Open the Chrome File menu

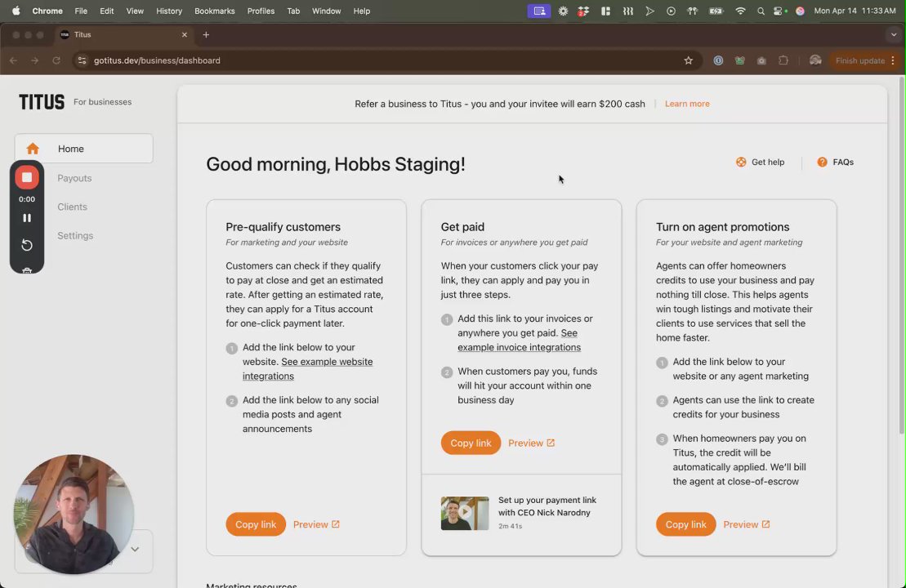tap(81, 11)
